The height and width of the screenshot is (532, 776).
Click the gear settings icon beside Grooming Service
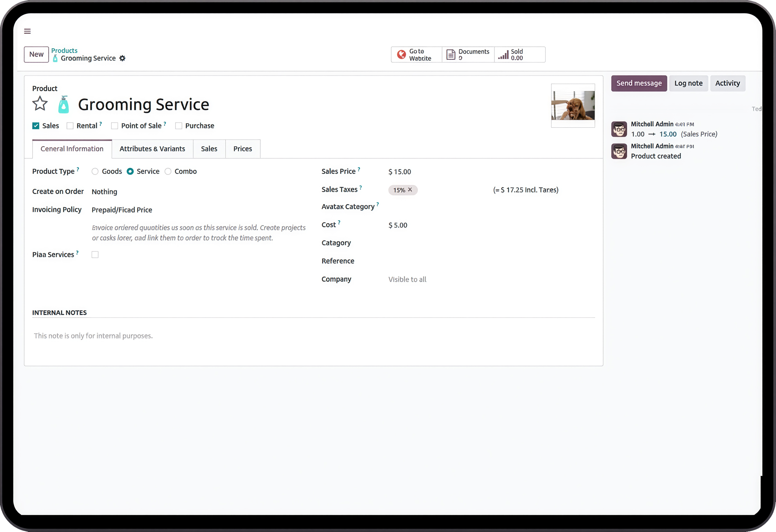(123, 58)
